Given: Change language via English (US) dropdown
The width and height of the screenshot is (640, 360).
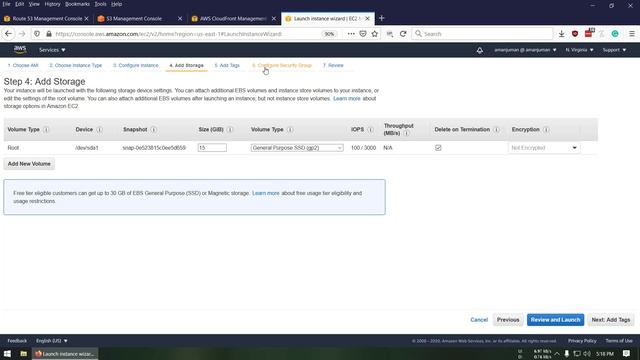Looking at the screenshot, I should pyautogui.click(x=52, y=340).
